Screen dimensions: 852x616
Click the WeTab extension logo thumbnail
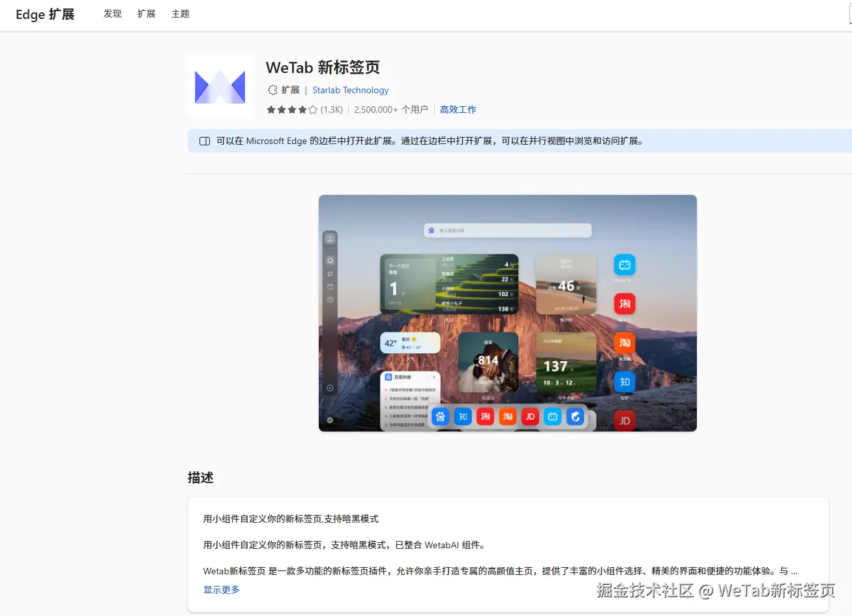click(220, 85)
